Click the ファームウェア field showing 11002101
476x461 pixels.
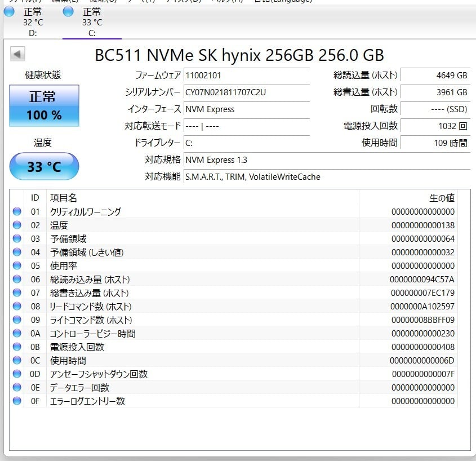tap(247, 76)
